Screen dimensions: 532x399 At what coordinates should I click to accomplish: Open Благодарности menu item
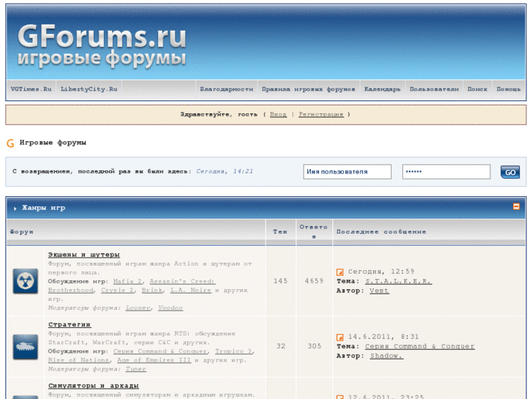(226, 89)
